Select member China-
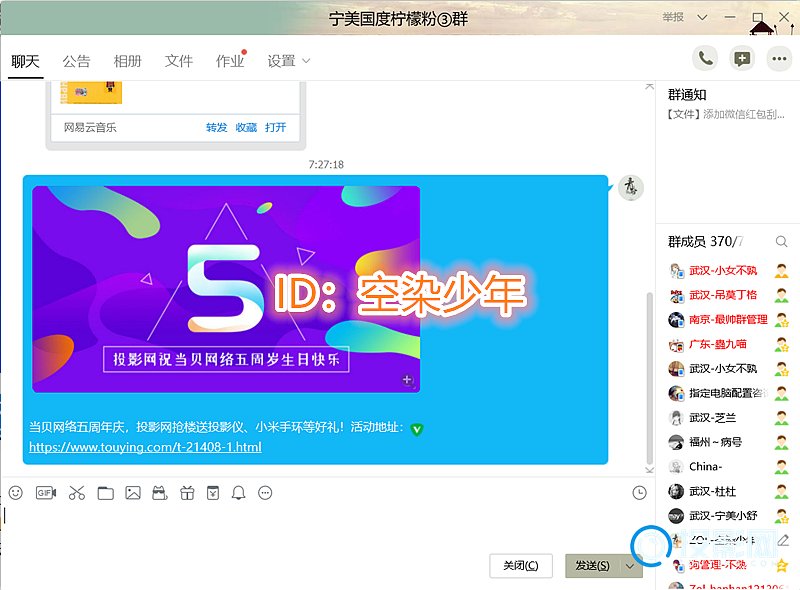 click(x=729, y=466)
